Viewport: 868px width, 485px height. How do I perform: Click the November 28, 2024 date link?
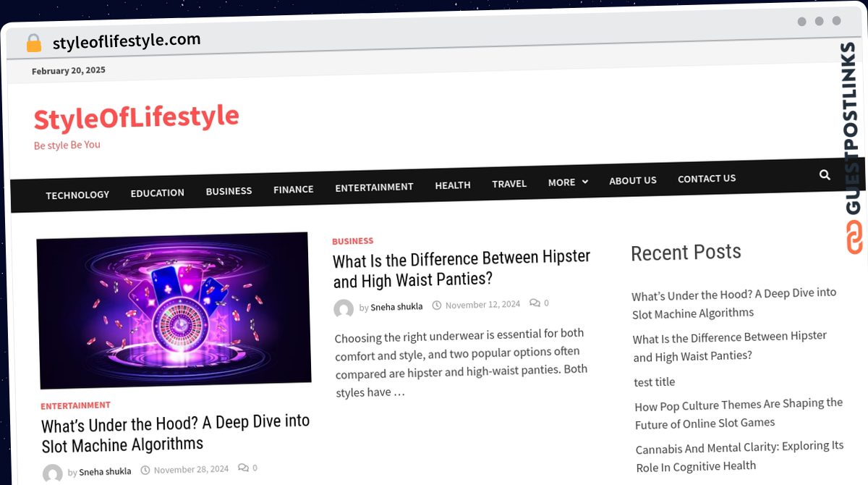191,469
